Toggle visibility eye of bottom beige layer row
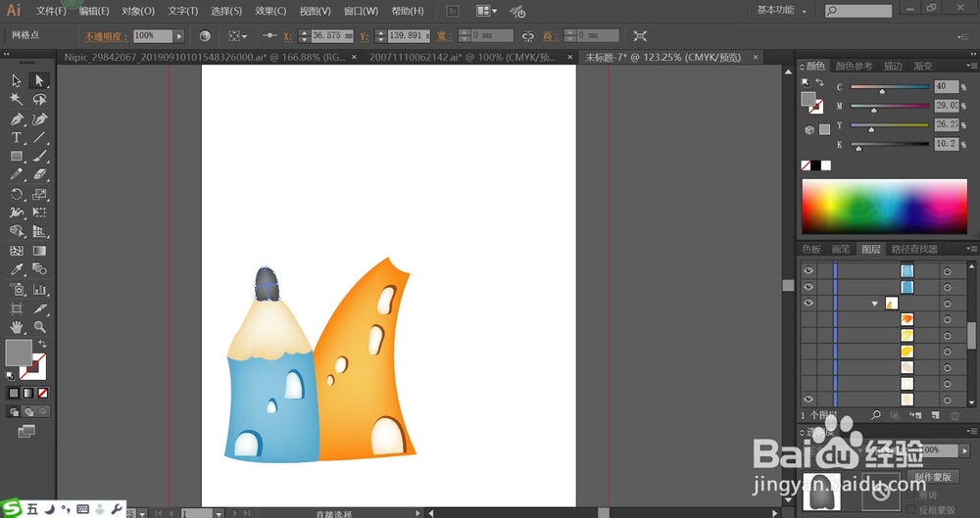 [x=808, y=400]
